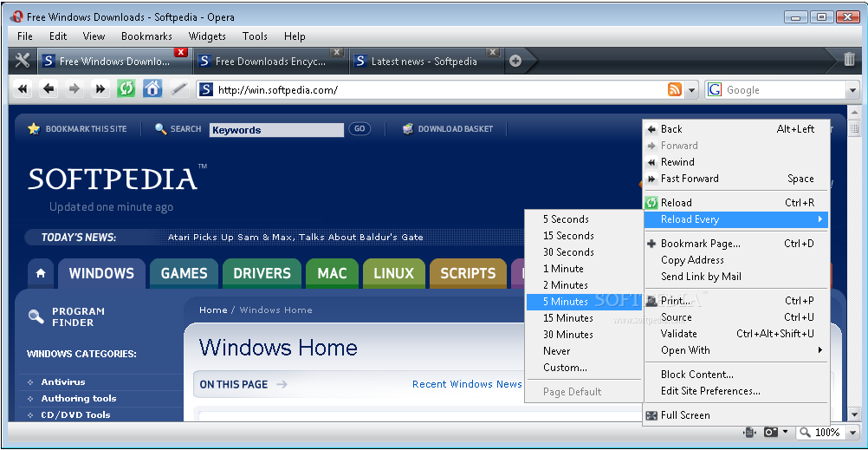Select 30 Seconds reload interval

[584, 252]
